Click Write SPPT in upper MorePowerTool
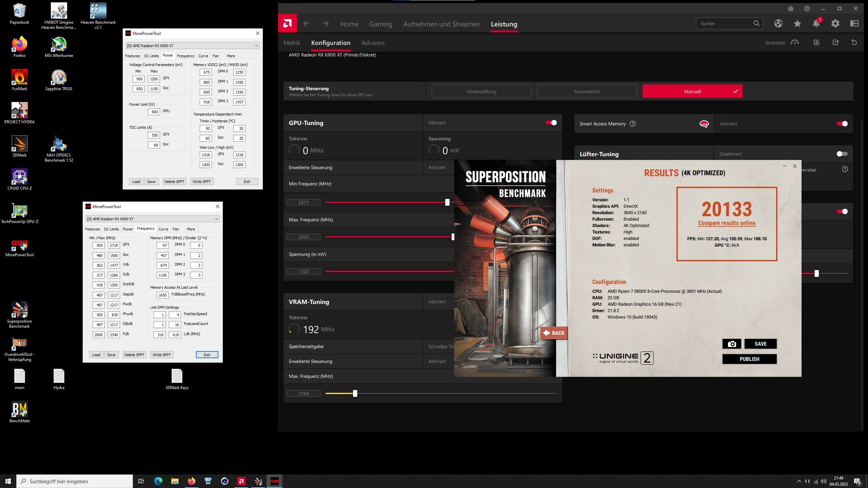The width and height of the screenshot is (868, 488). click(202, 182)
